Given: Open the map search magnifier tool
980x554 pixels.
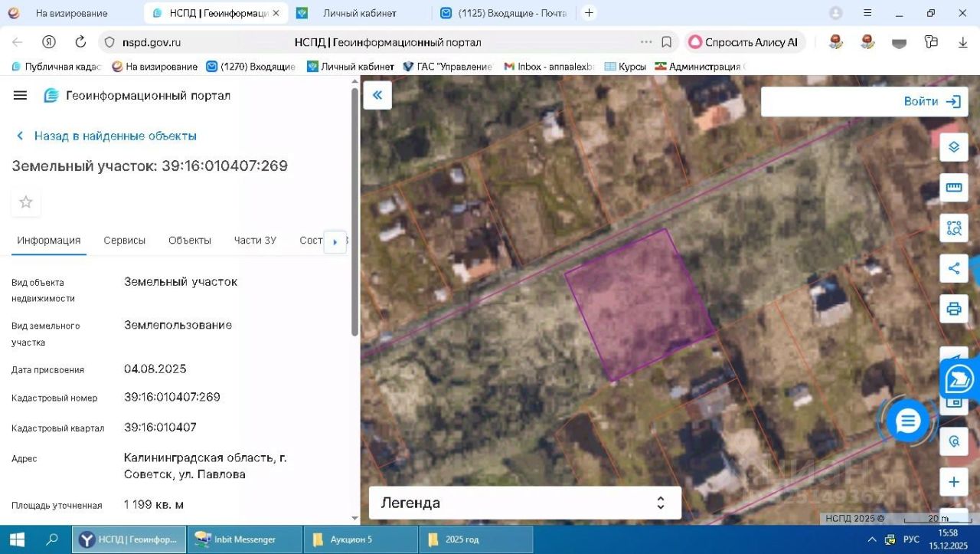Looking at the screenshot, I should tap(954, 441).
